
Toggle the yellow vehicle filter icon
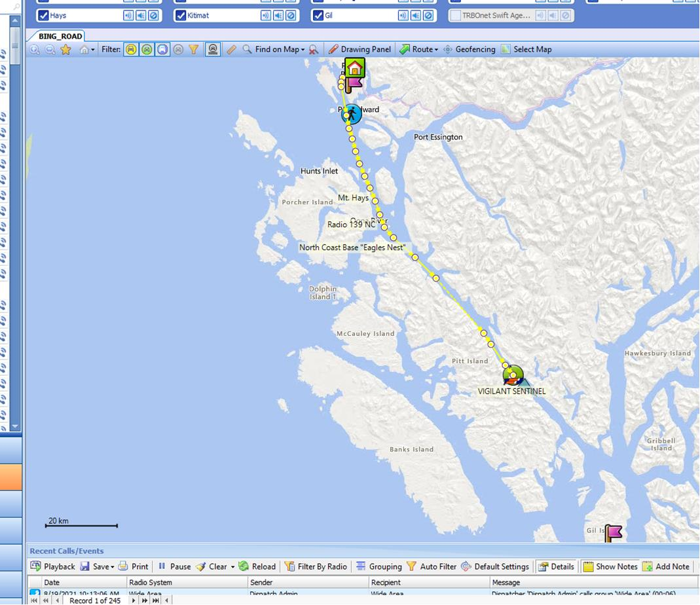tap(131, 49)
